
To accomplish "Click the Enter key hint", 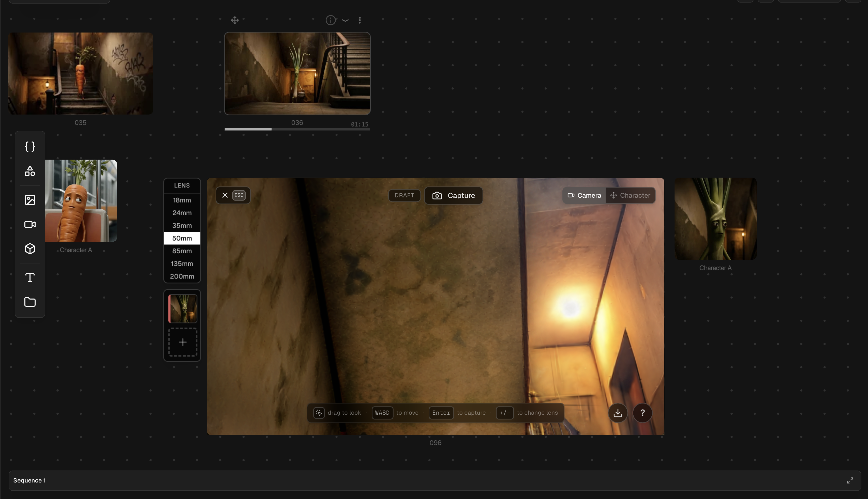I will tap(441, 413).
